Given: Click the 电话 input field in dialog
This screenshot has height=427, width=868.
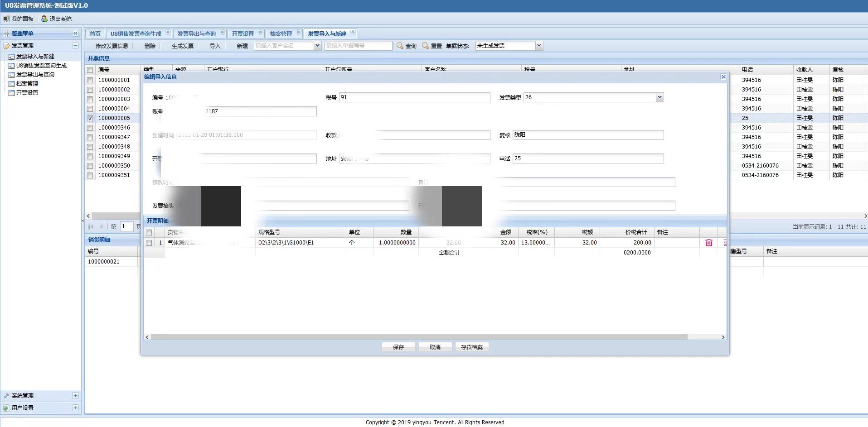Looking at the screenshot, I should [x=588, y=158].
